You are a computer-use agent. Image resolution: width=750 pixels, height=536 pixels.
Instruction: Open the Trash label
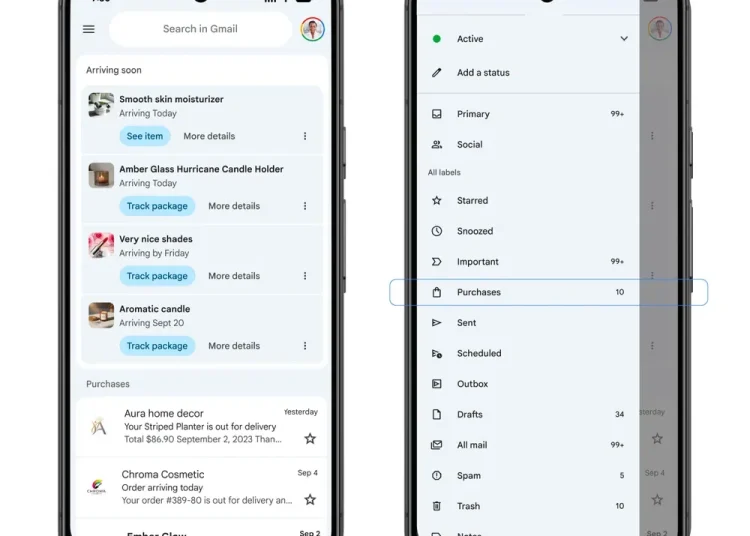[468, 506]
